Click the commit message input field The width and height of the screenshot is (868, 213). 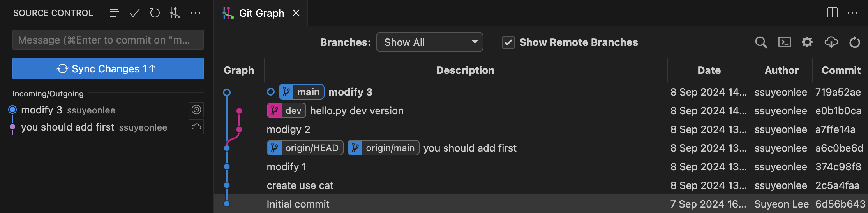coord(108,40)
